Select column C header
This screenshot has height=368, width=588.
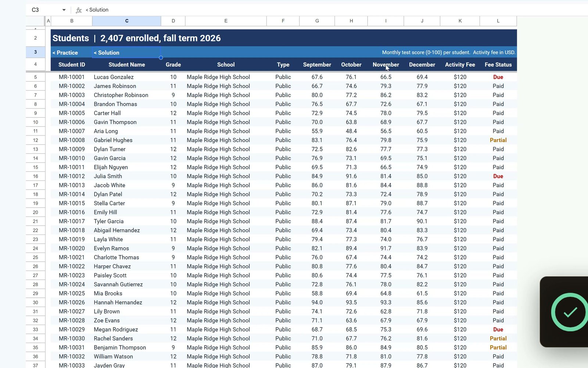[x=127, y=21]
